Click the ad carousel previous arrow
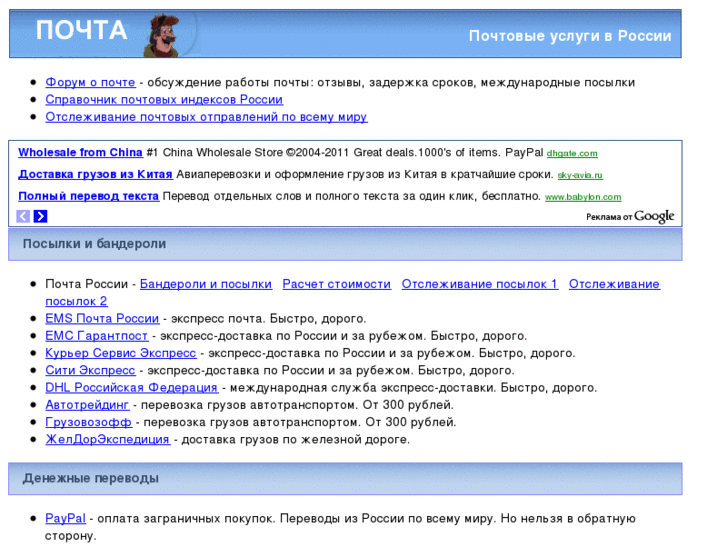The width and height of the screenshot is (727, 545). (x=23, y=216)
